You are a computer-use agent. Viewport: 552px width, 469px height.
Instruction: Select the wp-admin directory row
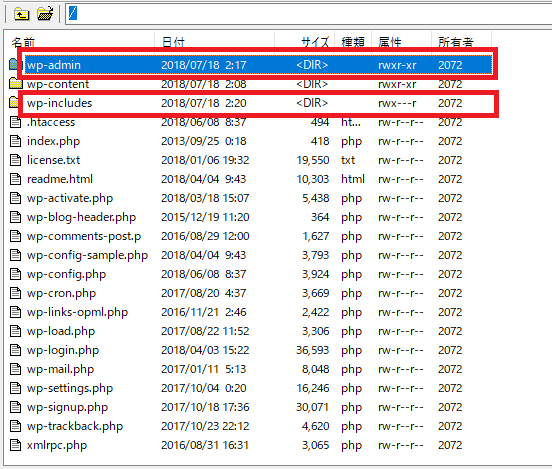pyautogui.click(x=258, y=65)
